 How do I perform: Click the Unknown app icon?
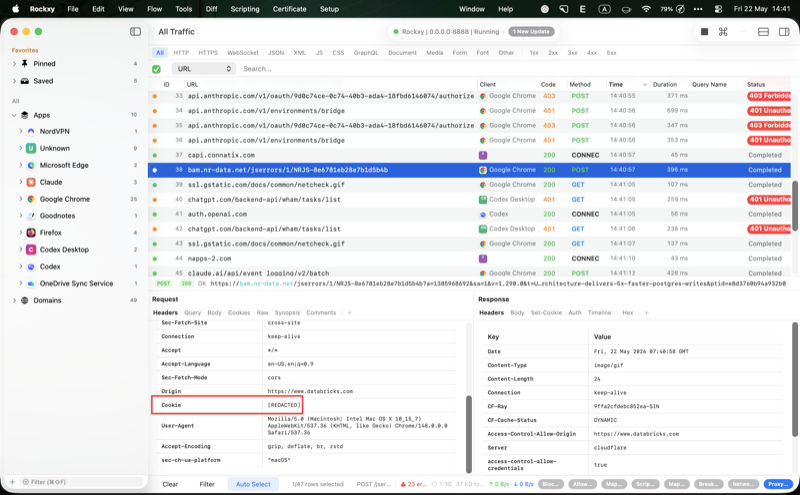pyautogui.click(x=31, y=148)
